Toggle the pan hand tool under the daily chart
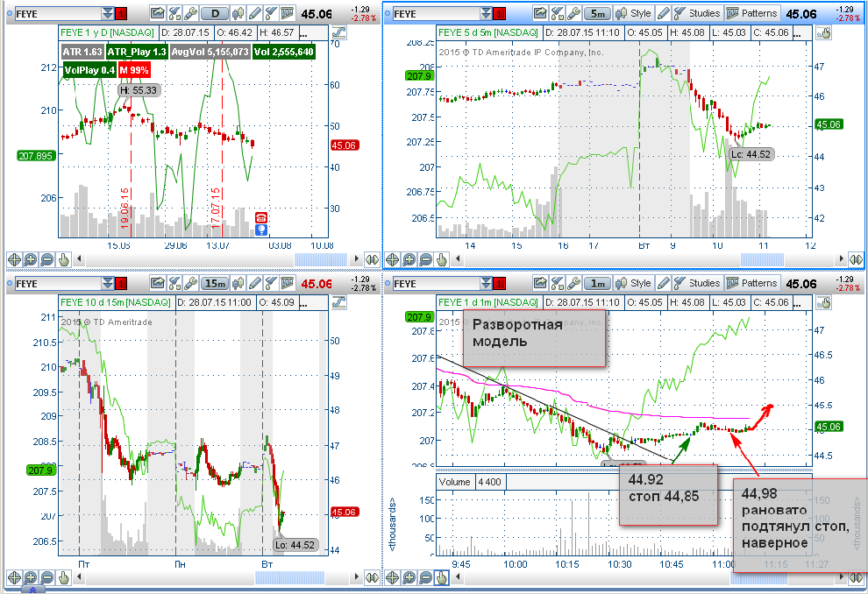Image resolution: width=868 pixels, height=594 pixels. click(x=64, y=259)
